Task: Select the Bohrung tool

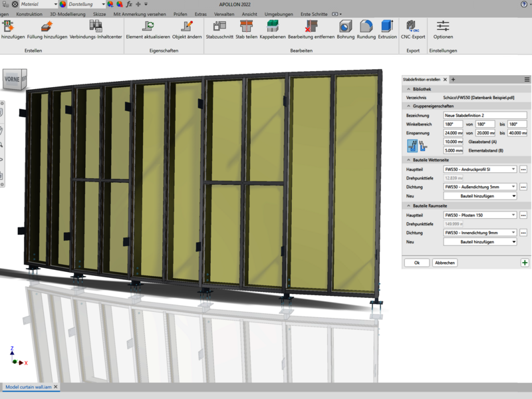Action: 345,27
